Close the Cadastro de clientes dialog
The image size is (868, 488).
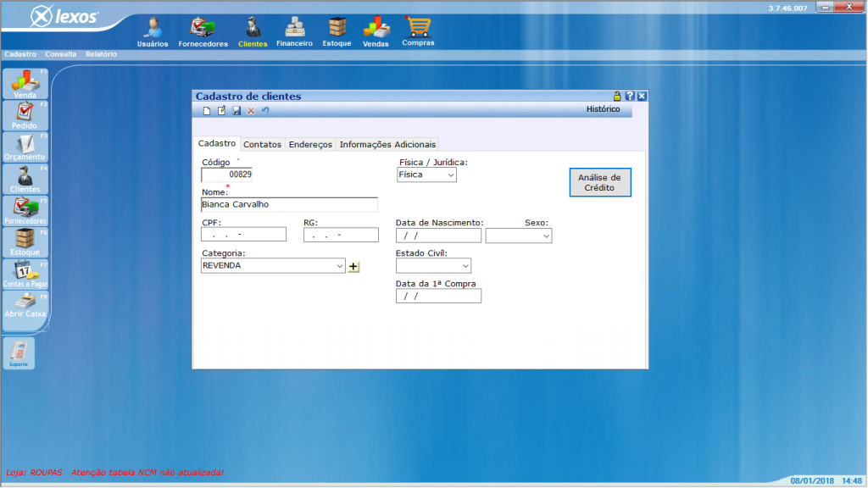coord(643,97)
